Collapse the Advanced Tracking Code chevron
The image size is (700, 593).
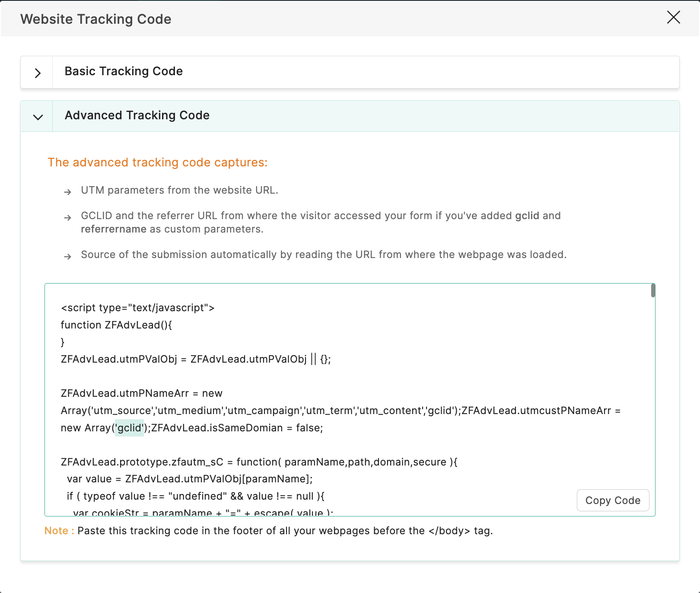click(38, 117)
